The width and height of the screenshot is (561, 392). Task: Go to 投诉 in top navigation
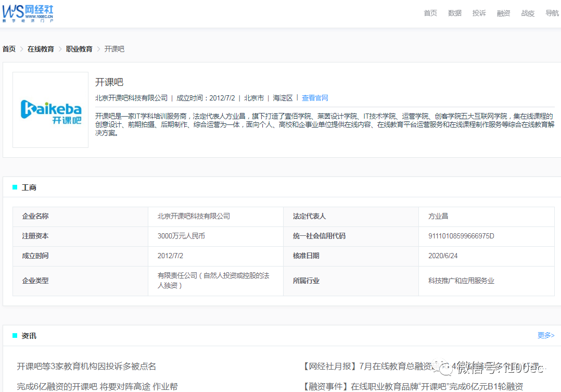479,14
